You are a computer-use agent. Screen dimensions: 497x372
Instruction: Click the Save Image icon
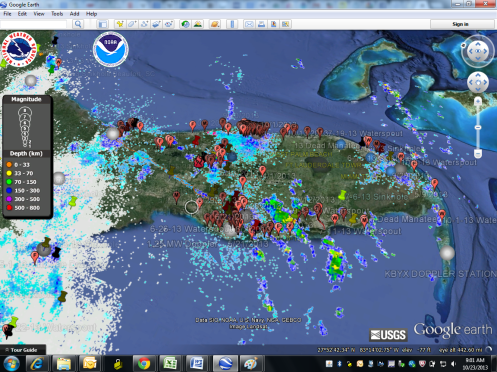(274, 24)
